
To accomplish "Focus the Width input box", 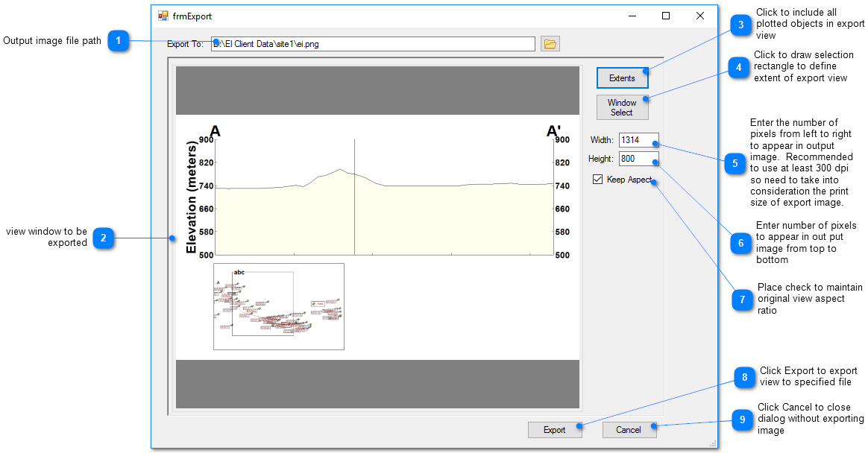I will (x=638, y=140).
